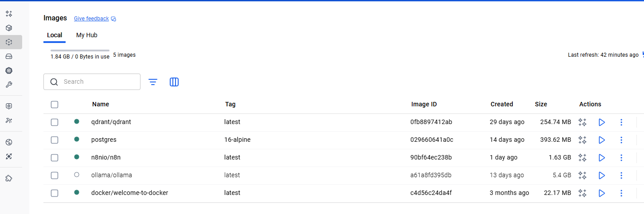
Task: Open Extensions puzzle icon in sidebar
Action: tap(9, 178)
